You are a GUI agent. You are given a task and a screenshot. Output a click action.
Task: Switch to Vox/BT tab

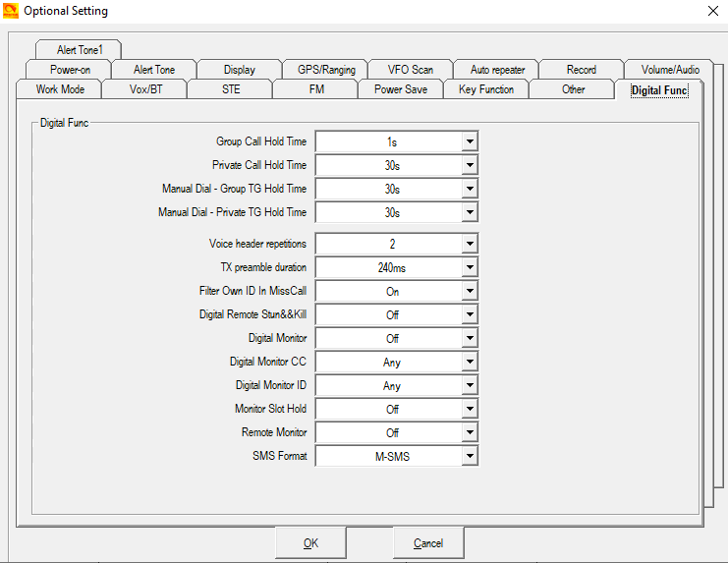pyautogui.click(x=145, y=89)
